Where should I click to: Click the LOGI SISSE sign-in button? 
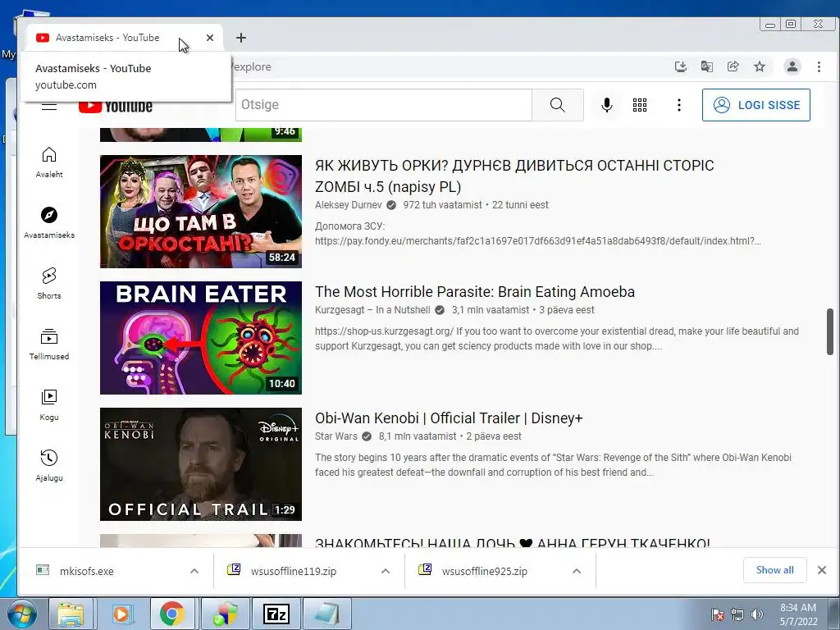pos(756,105)
